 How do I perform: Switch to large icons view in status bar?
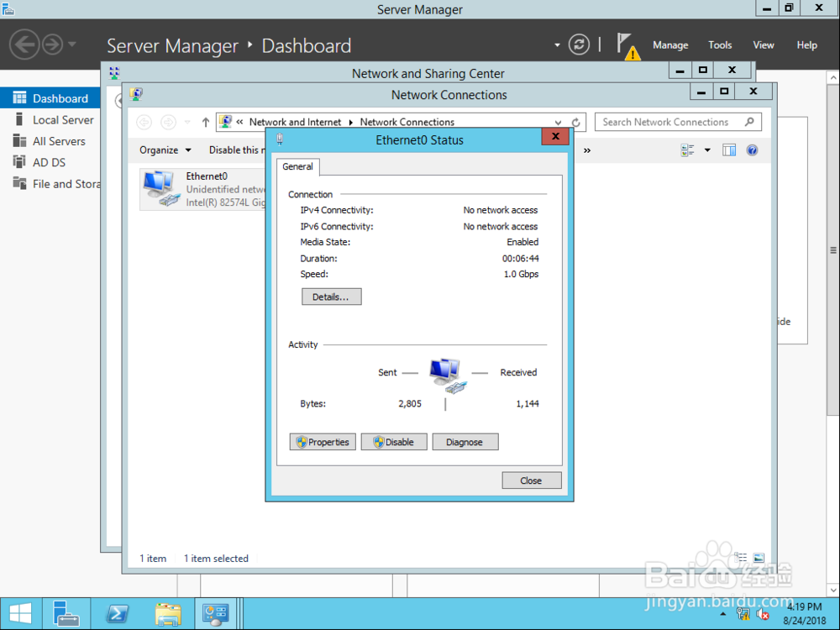click(759, 558)
